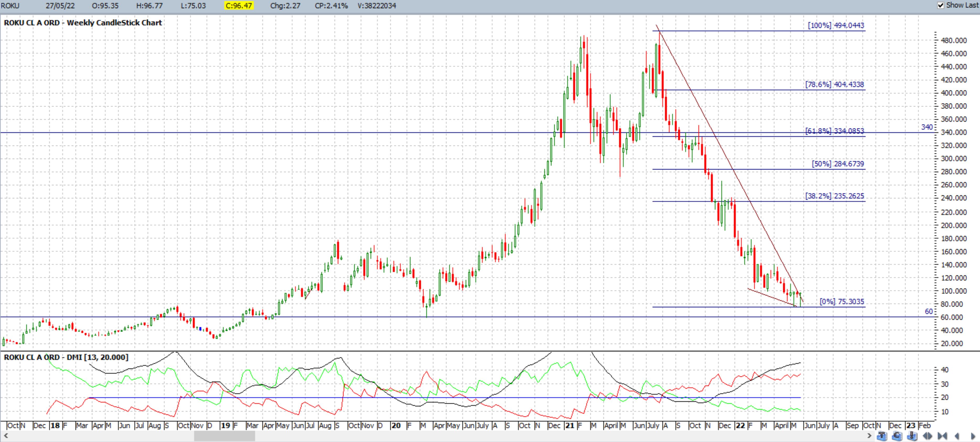Select the [78.6%] 404.4338 Fibonacci label
This screenshot has height=442, width=980.
point(835,84)
